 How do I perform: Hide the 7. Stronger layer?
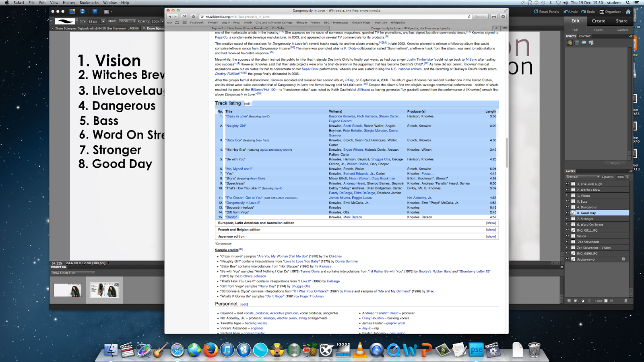point(568,219)
